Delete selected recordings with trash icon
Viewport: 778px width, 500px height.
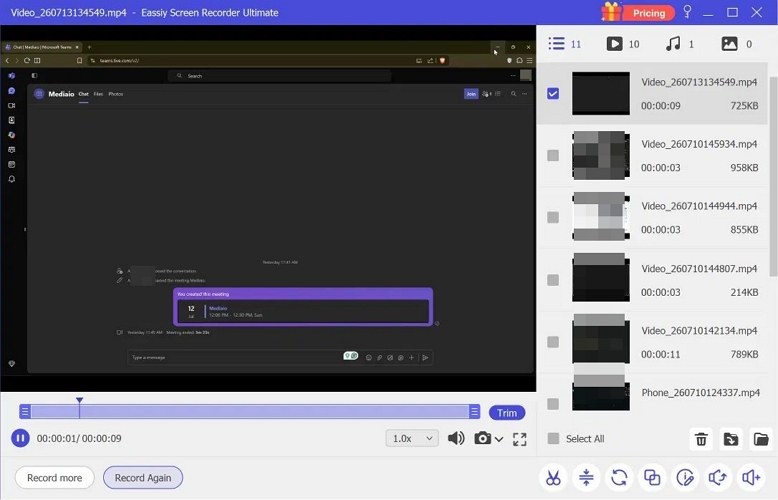[x=701, y=439]
